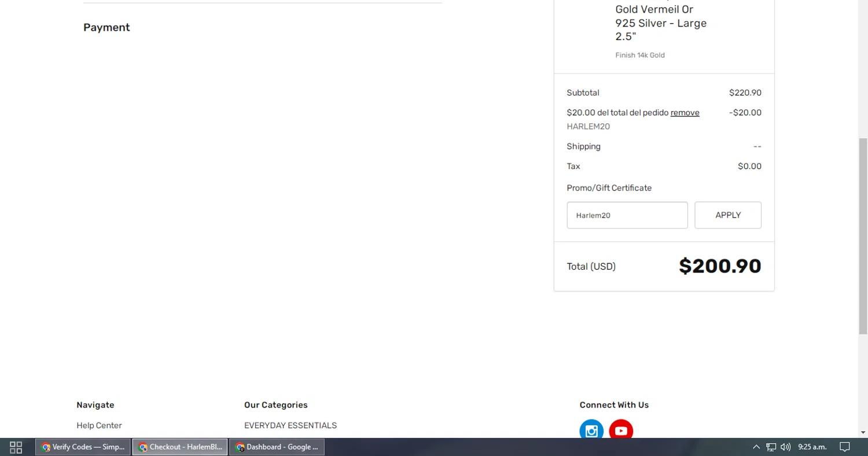Viewport: 868px width, 456px height.
Task: Click the Payment section heading
Action: click(x=106, y=28)
